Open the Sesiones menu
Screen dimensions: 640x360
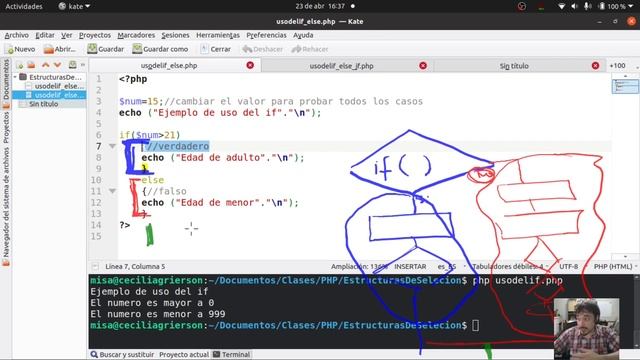click(x=175, y=36)
